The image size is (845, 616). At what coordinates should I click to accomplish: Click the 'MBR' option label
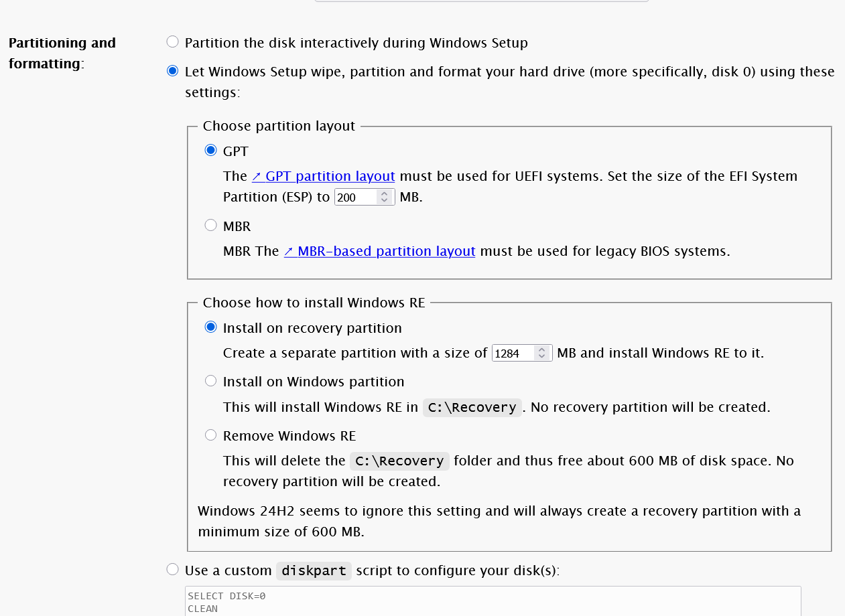point(237,226)
